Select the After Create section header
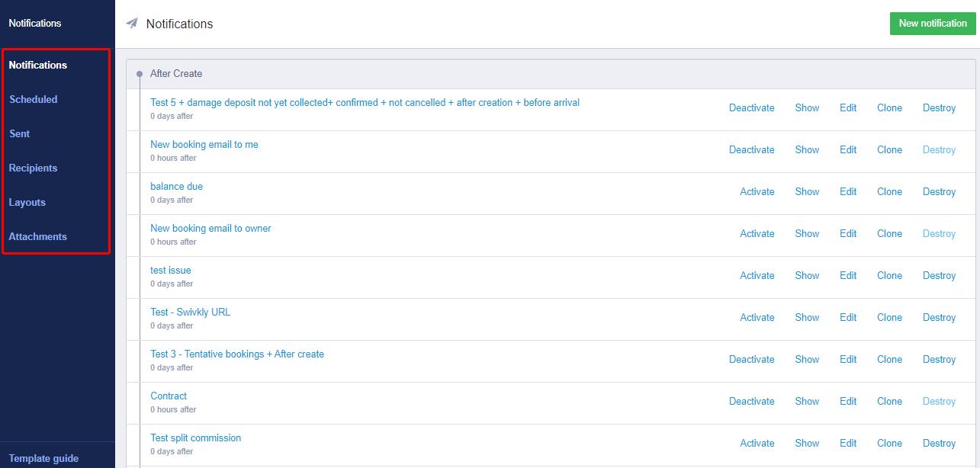 176,74
